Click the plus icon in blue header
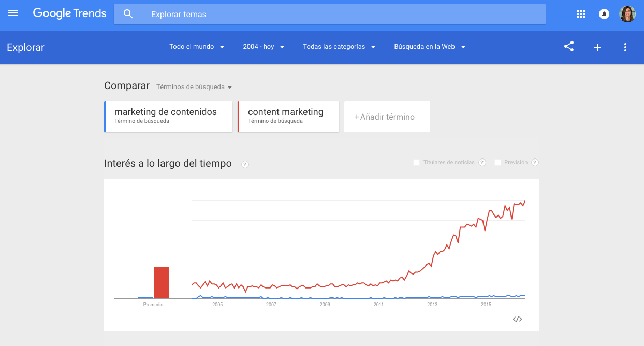 point(597,47)
